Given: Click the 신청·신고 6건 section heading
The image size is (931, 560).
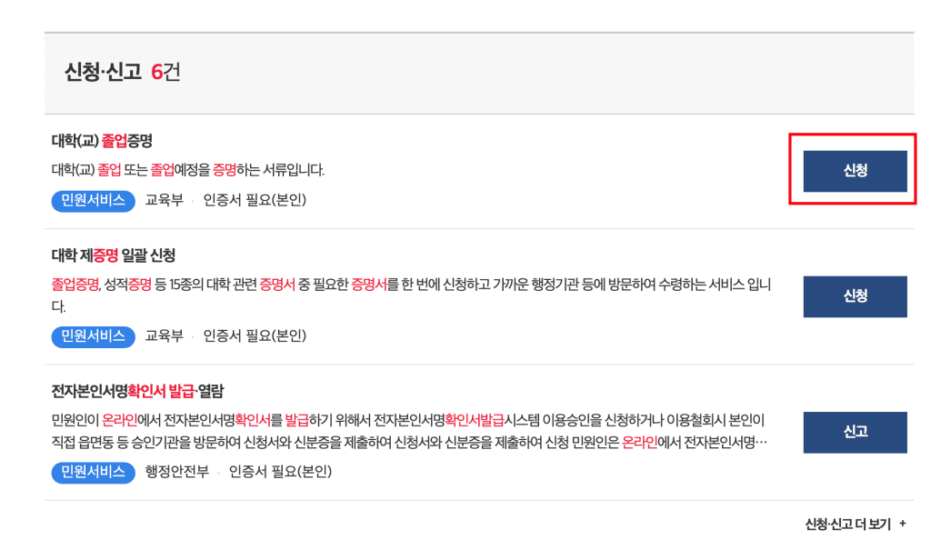Looking at the screenshot, I should (123, 73).
